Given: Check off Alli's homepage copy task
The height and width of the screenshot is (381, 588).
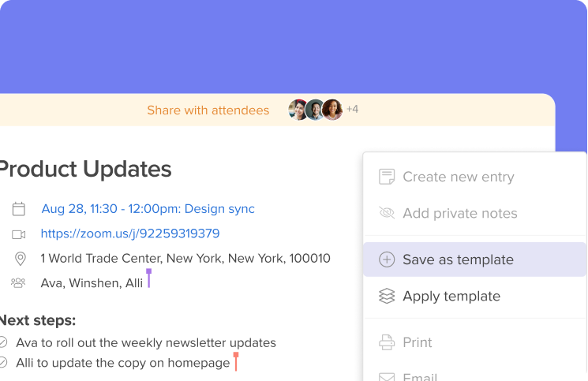Looking at the screenshot, I should 3,363.
